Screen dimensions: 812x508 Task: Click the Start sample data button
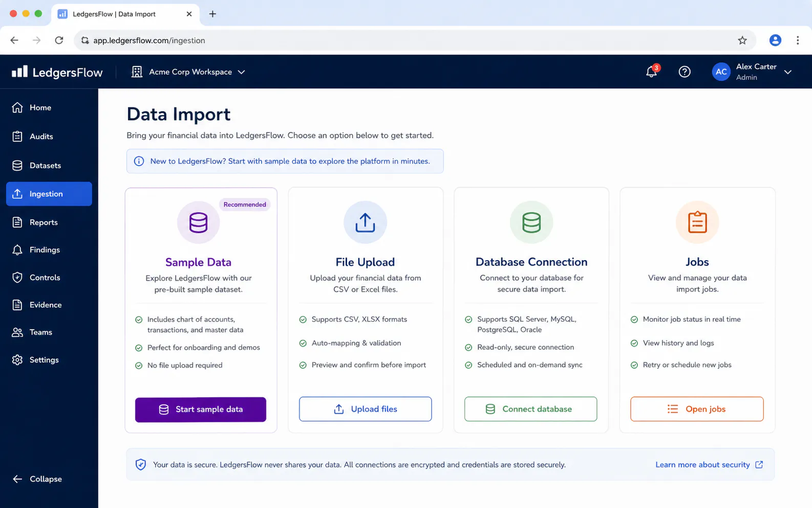point(201,409)
